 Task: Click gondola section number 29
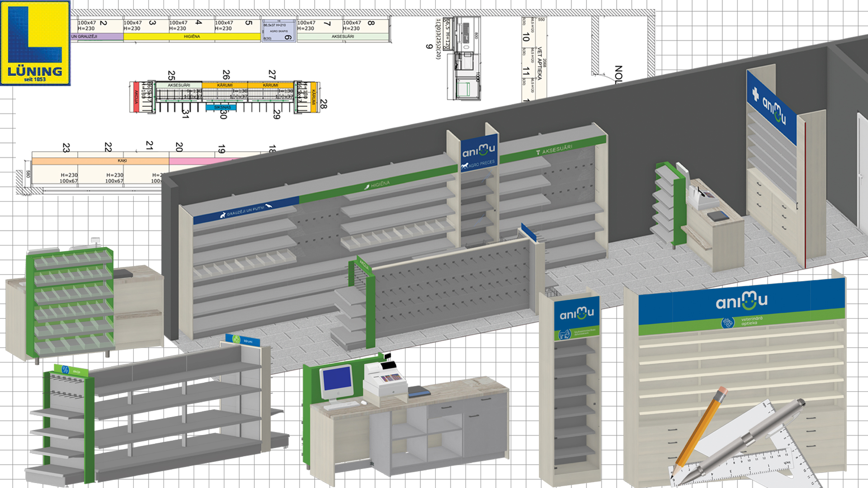pyautogui.click(x=277, y=115)
